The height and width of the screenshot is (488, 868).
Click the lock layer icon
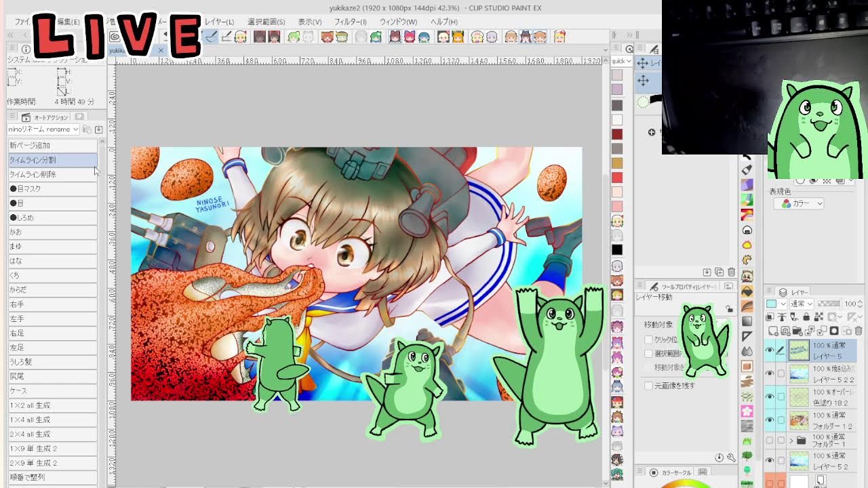[x=806, y=317]
